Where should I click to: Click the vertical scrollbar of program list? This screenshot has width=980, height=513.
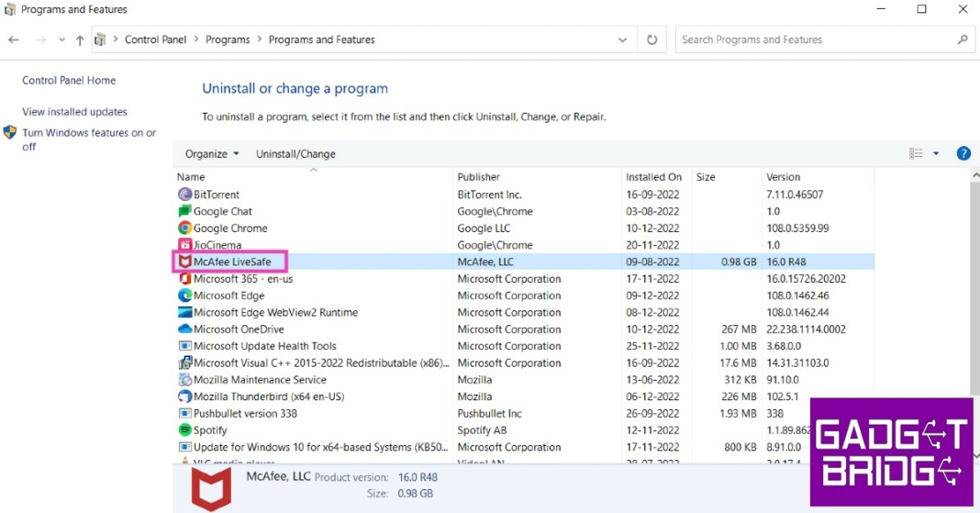974,290
